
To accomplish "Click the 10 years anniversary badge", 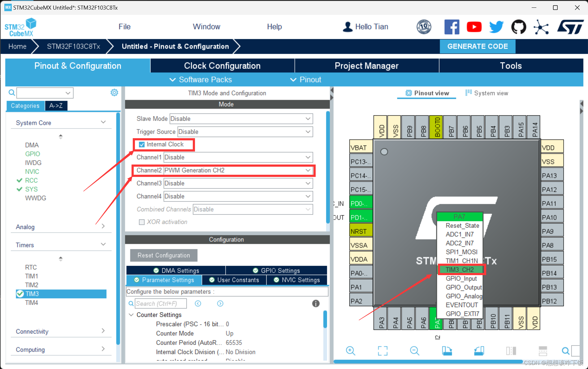I will tap(424, 27).
